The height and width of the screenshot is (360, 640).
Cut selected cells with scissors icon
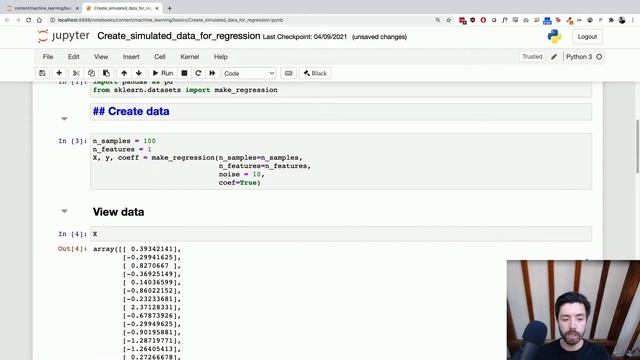[x=76, y=73]
